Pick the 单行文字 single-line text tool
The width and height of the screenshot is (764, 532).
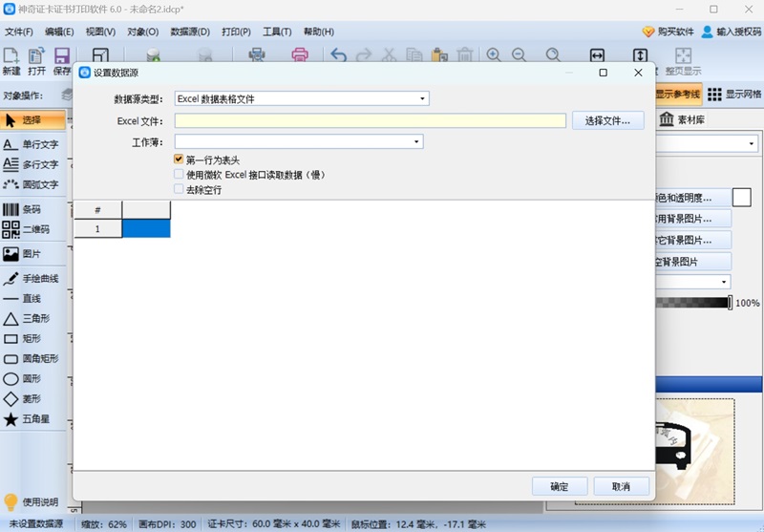pyautogui.click(x=31, y=145)
